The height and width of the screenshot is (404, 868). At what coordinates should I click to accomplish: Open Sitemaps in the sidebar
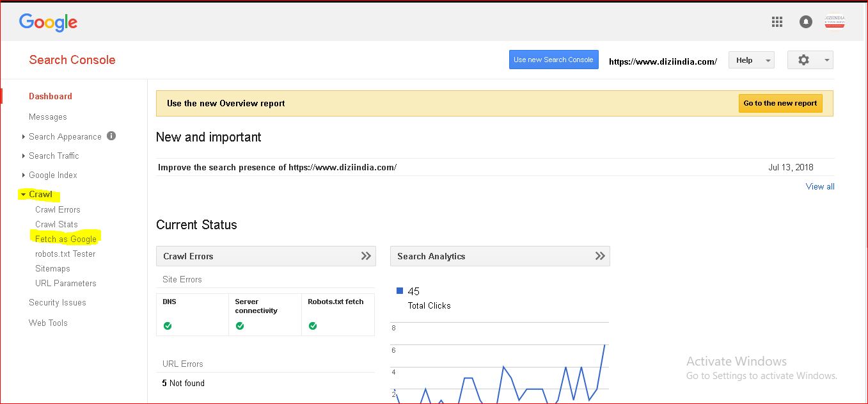click(x=52, y=268)
